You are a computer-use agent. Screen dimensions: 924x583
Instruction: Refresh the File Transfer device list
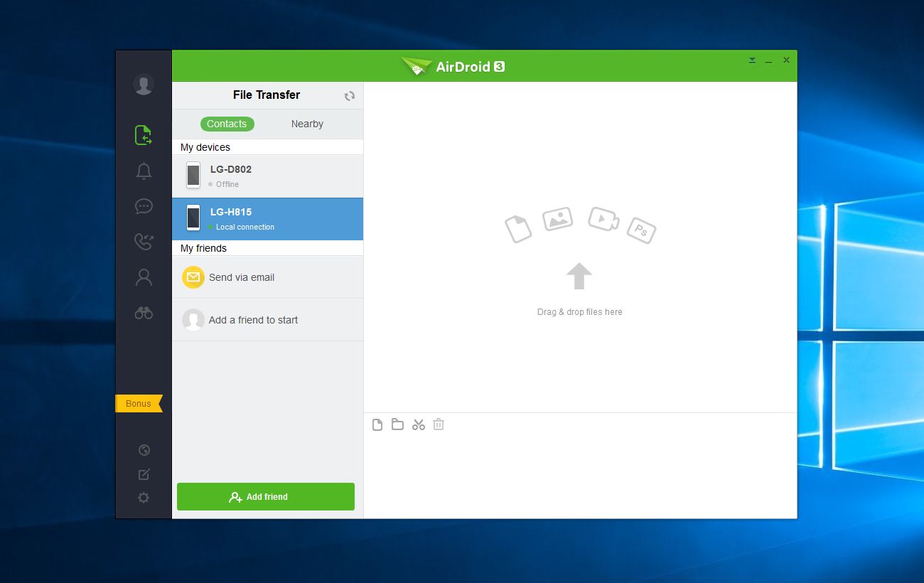(x=350, y=96)
